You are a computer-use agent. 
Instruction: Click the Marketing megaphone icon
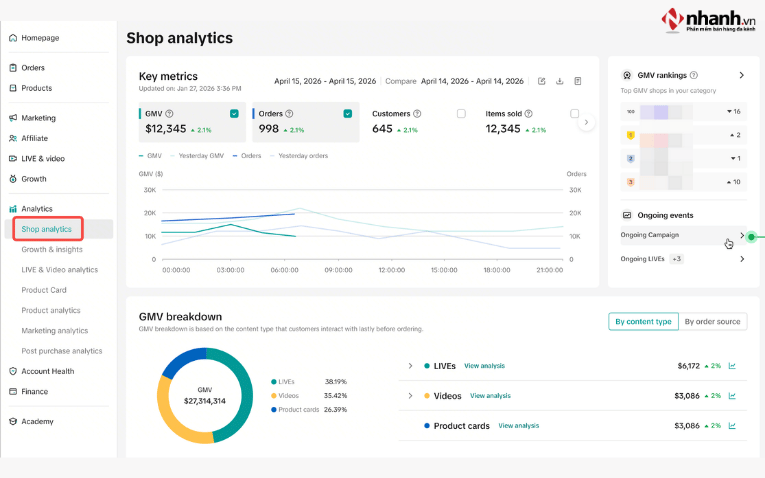13,118
